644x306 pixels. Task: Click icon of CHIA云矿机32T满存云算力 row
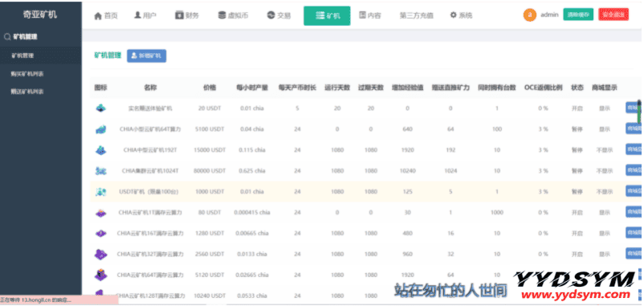100,255
